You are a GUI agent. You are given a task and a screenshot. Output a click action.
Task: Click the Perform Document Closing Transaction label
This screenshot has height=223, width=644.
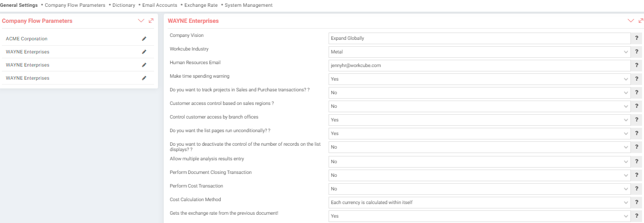210,172
